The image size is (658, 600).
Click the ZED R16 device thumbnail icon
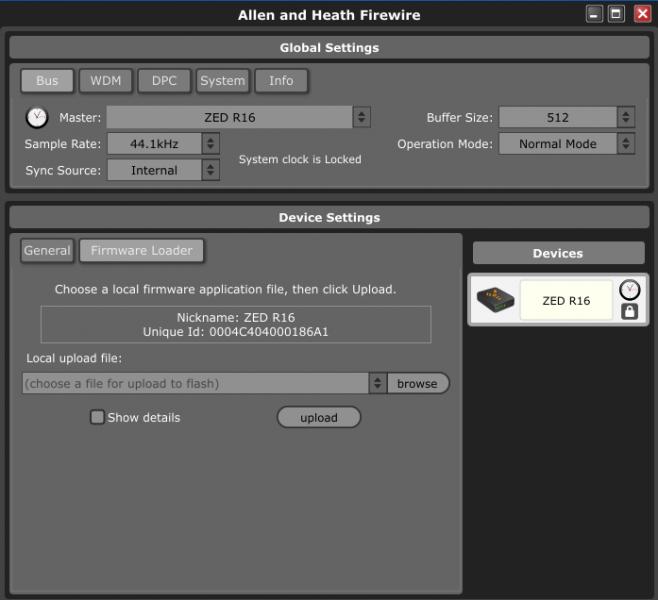point(495,300)
